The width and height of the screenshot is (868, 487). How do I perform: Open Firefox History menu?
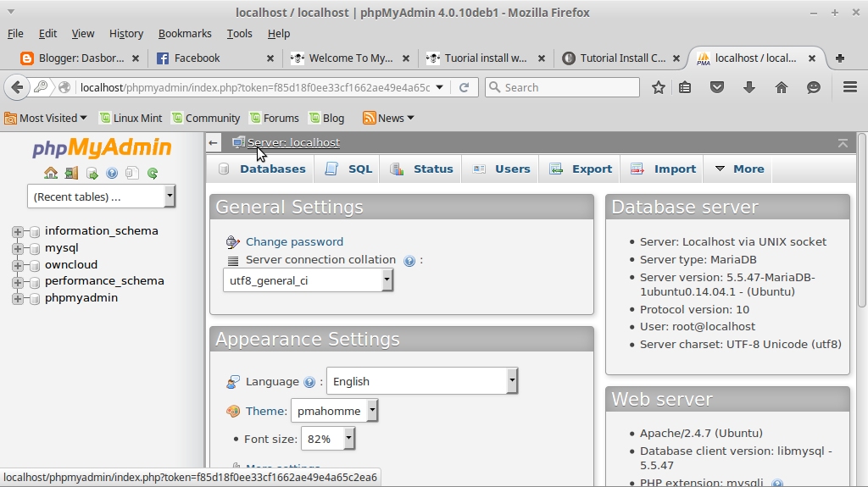(x=126, y=34)
